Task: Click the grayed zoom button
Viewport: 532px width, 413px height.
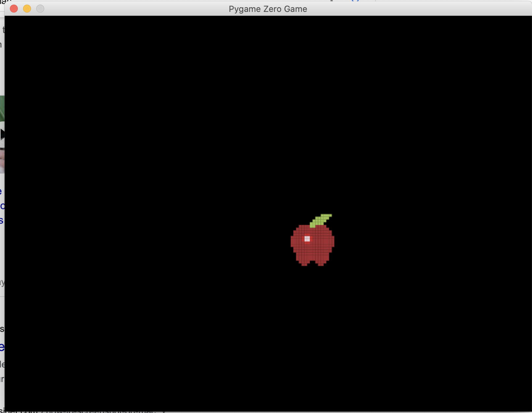Action: [x=40, y=9]
